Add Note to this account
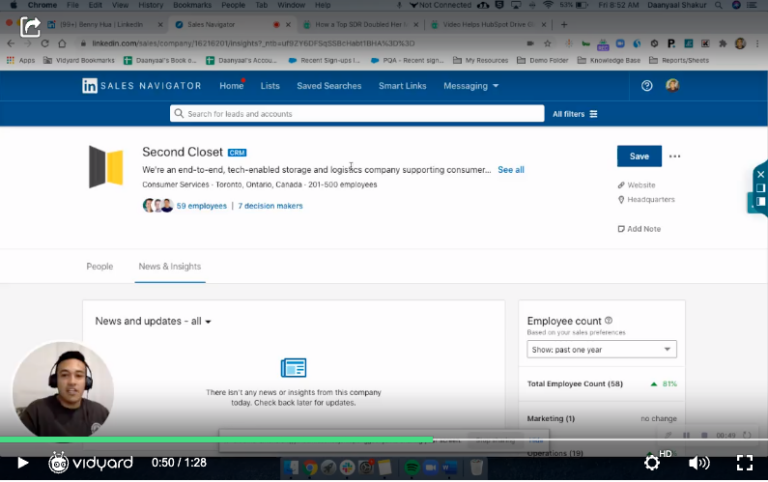 [x=639, y=229]
